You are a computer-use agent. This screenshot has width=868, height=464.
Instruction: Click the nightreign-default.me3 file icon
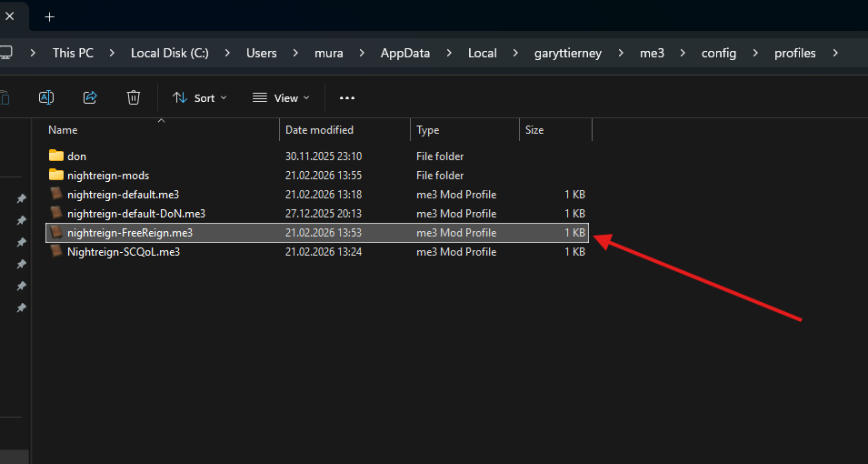click(56, 194)
